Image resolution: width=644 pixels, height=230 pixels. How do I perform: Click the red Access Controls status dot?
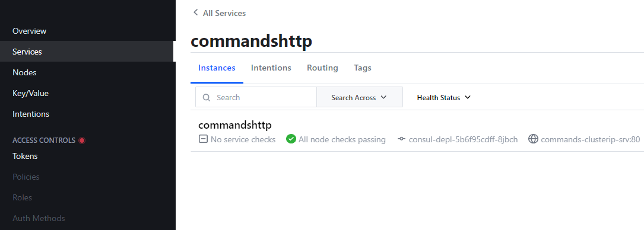(82, 140)
